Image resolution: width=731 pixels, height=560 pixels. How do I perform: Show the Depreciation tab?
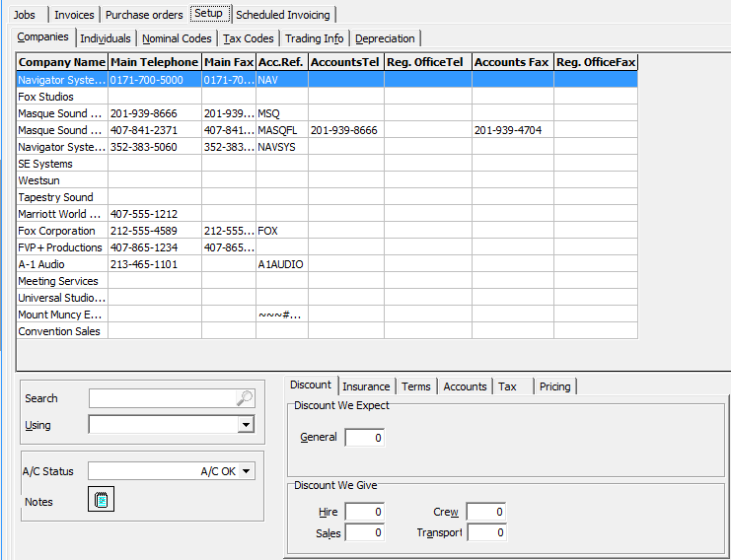pyautogui.click(x=385, y=38)
